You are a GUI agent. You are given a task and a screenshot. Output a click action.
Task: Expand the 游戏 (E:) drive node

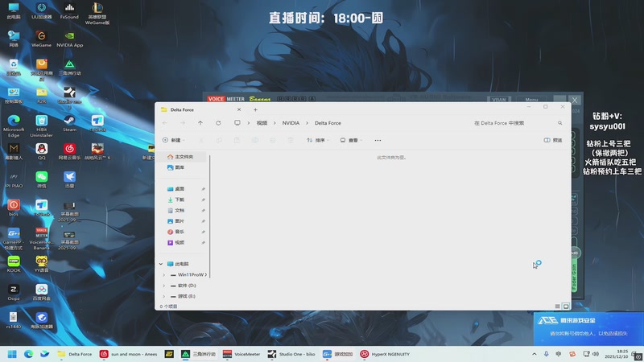tap(163, 296)
